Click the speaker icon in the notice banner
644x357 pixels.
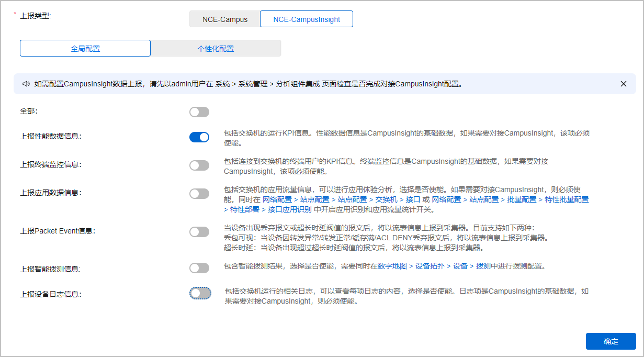[x=26, y=84]
